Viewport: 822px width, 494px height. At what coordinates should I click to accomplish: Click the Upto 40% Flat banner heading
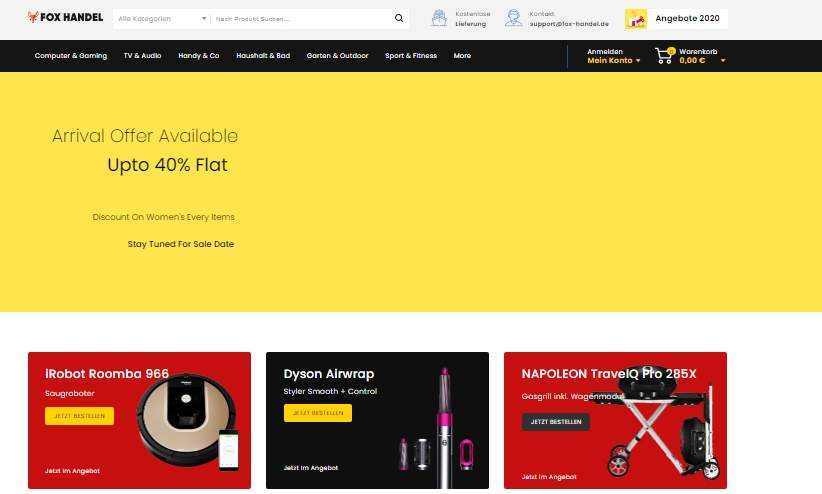(167, 165)
